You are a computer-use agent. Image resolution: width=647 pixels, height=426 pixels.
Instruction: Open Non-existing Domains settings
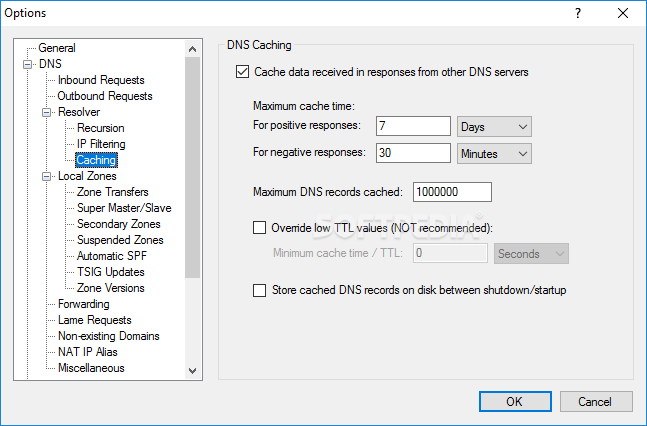tap(109, 336)
